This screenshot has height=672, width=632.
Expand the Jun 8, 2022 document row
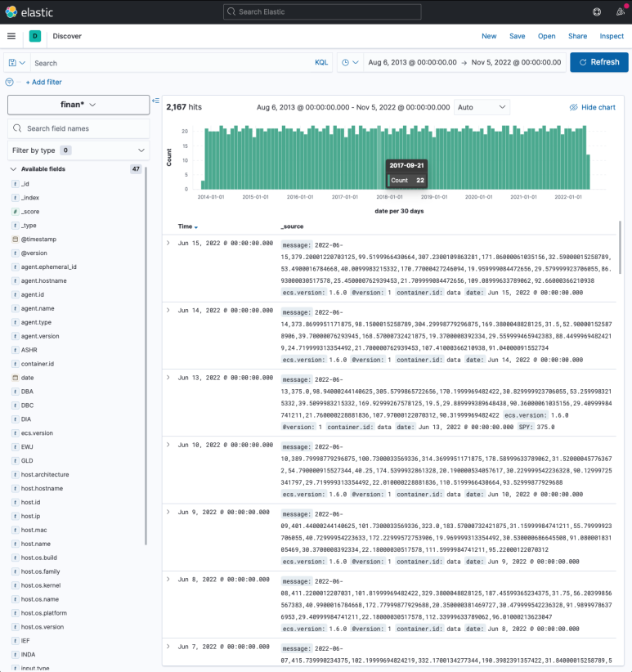(x=168, y=580)
